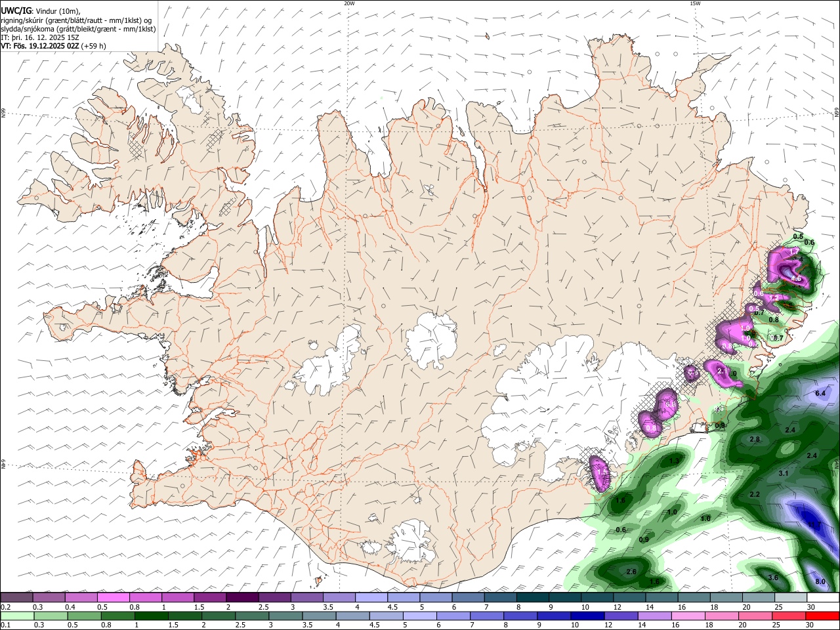Click the '3.6' precipitation value on the map
This screenshot has height=630, width=840.
pyautogui.click(x=773, y=577)
